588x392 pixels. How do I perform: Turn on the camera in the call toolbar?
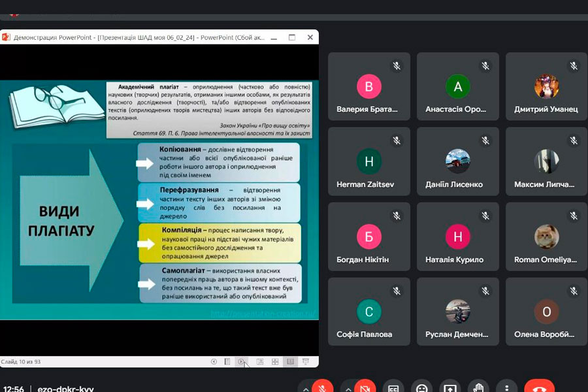click(365, 387)
